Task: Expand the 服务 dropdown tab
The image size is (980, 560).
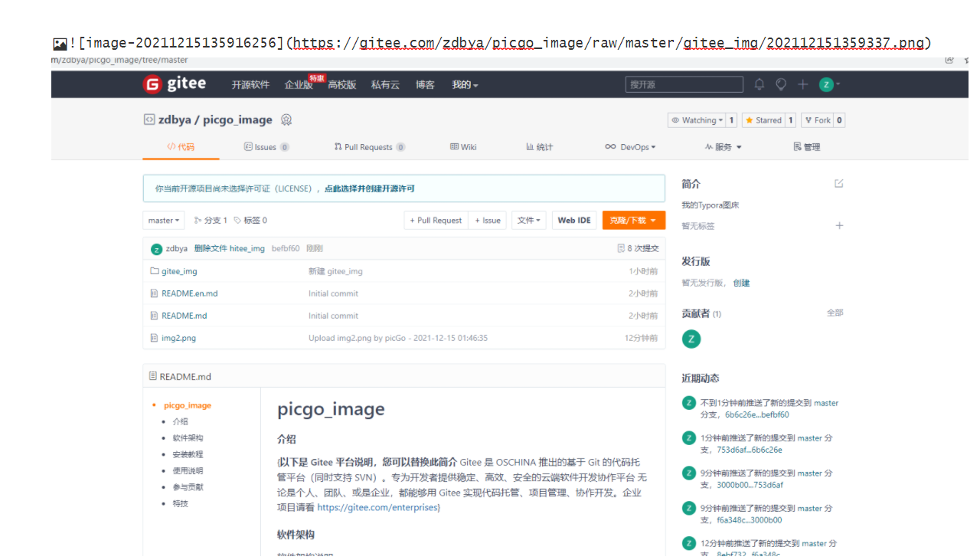Action: tap(724, 147)
